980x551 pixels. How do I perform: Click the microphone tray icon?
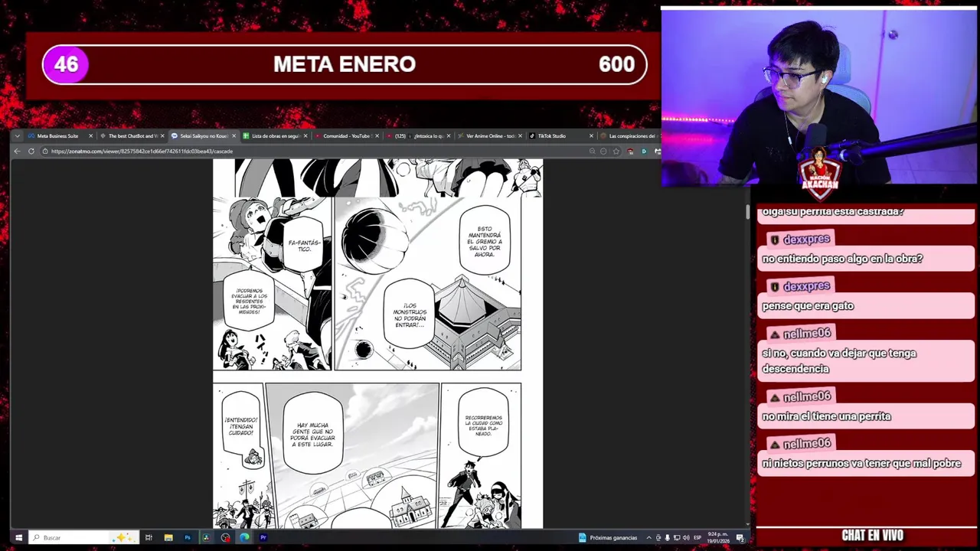668,537
